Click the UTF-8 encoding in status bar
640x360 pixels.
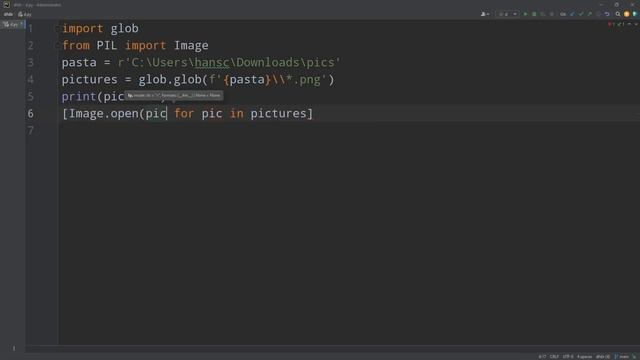(x=568, y=357)
